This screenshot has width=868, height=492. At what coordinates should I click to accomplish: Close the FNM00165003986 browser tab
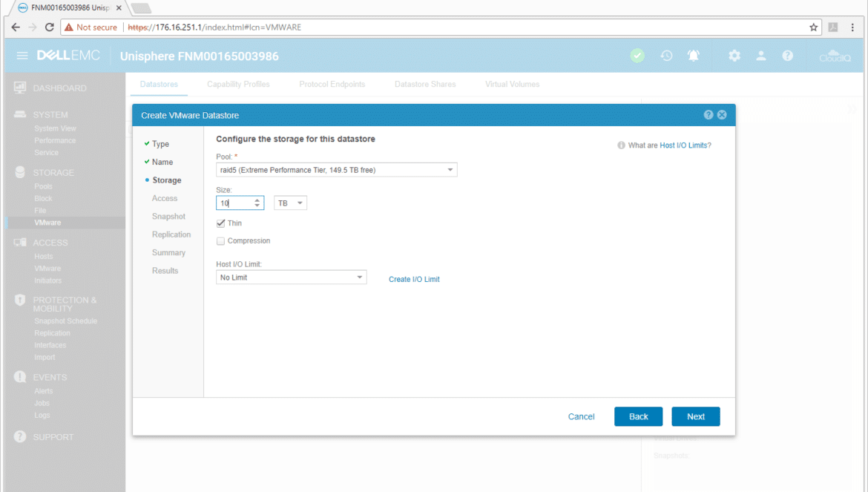(x=119, y=7)
